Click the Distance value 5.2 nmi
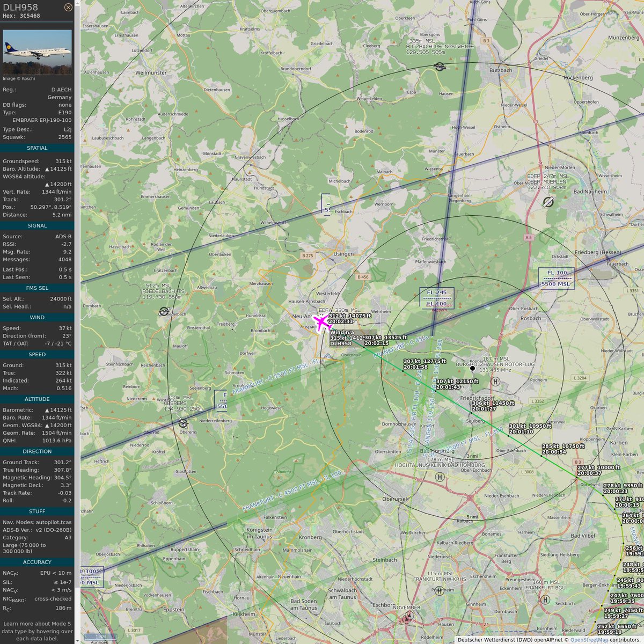The width and height of the screenshot is (644, 644). [61, 215]
